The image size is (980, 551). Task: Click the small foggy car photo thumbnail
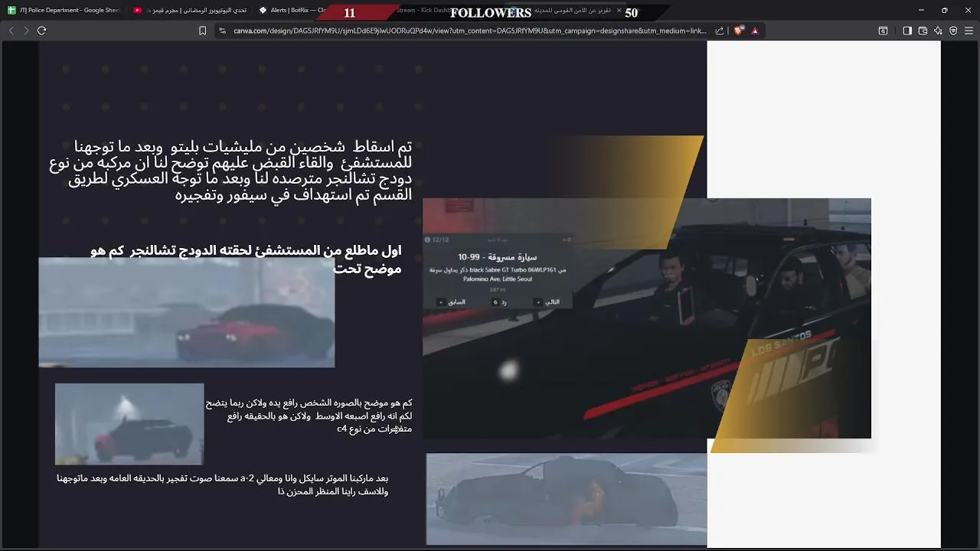tap(129, 424)
